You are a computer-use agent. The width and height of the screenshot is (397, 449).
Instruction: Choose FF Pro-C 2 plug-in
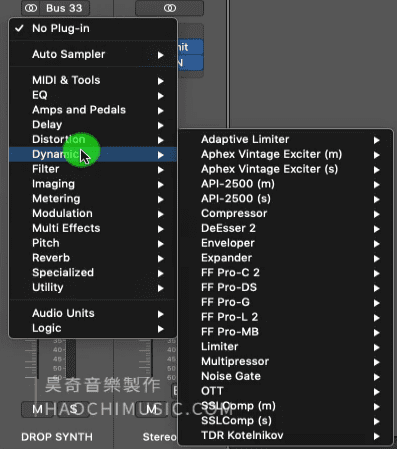(286, 273)
